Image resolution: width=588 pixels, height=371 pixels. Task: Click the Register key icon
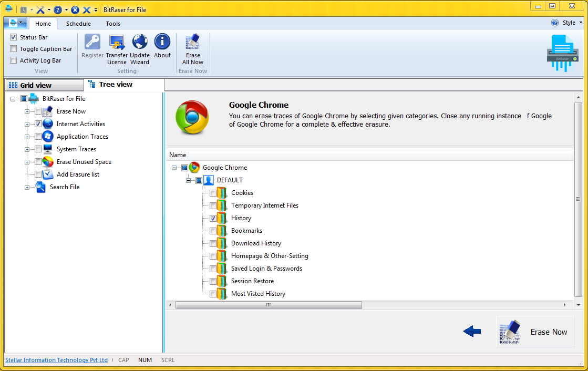coord(92,42)
